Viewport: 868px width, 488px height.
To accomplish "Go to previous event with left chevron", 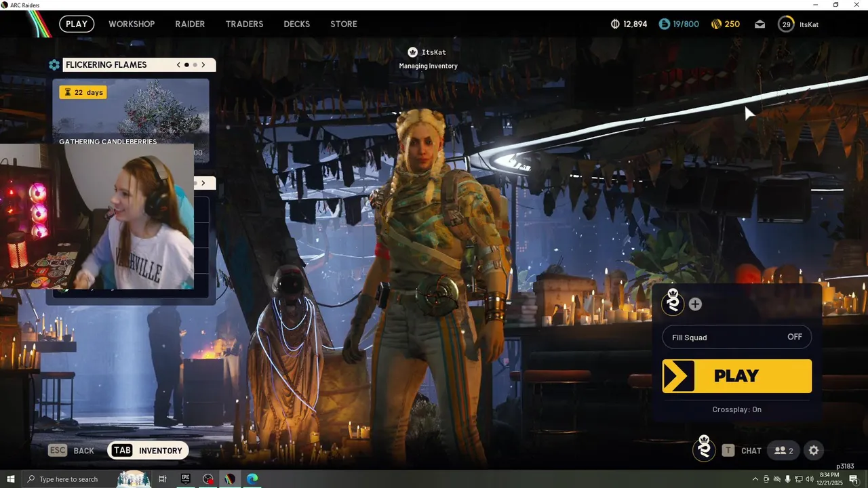I will tap(178, 65).
